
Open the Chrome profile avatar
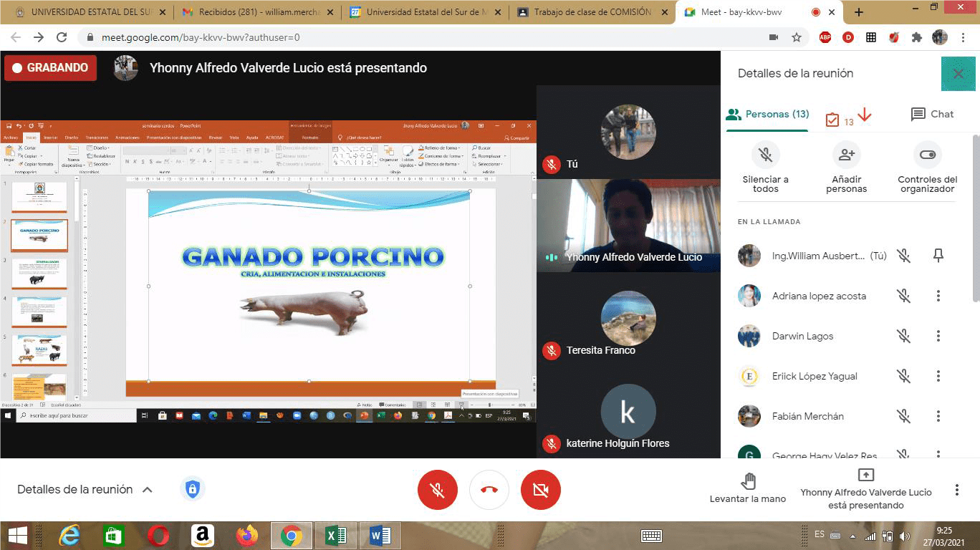pyautogui.click(x=939, y=37)
